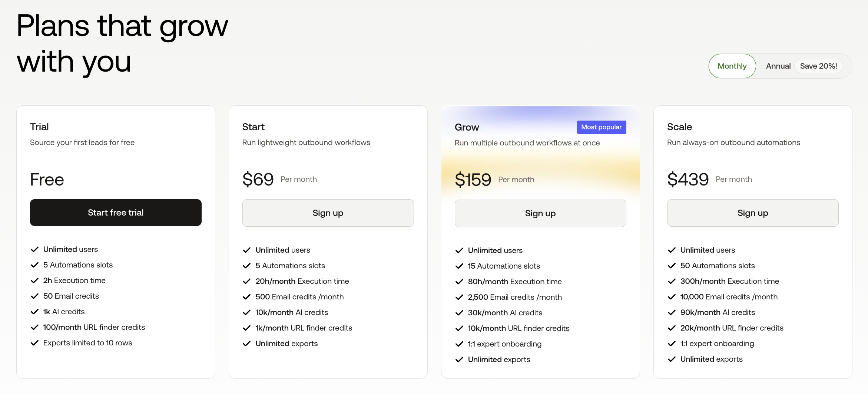Sign up for the $69 Start plan
Screen dimensions: 868x394
pos(328,213)
